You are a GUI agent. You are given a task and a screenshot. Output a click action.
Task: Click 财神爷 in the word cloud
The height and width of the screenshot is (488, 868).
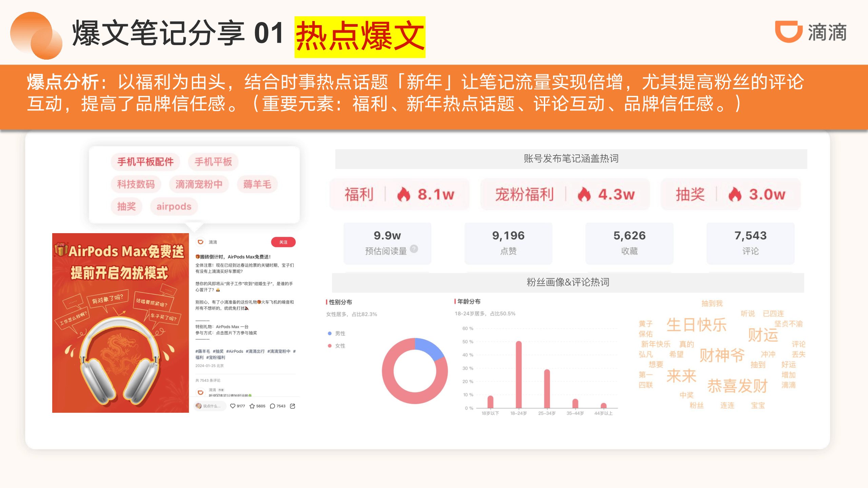(x=722, y=355)
